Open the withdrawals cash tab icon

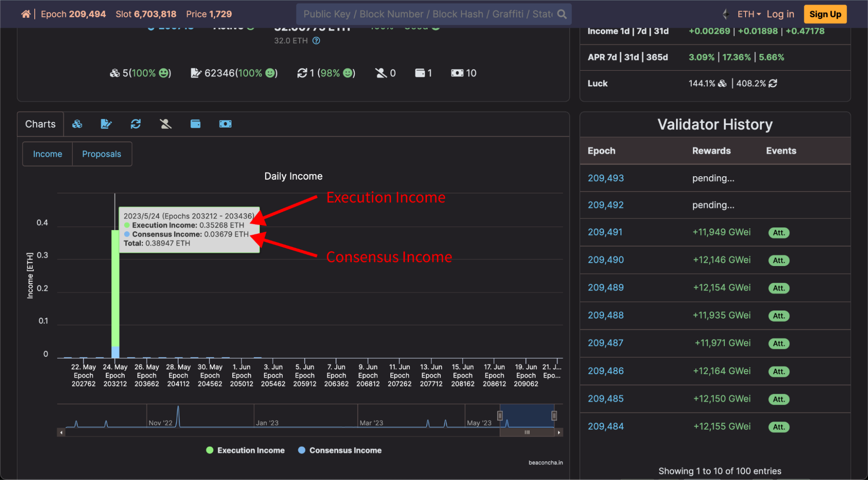pos(225,124)
